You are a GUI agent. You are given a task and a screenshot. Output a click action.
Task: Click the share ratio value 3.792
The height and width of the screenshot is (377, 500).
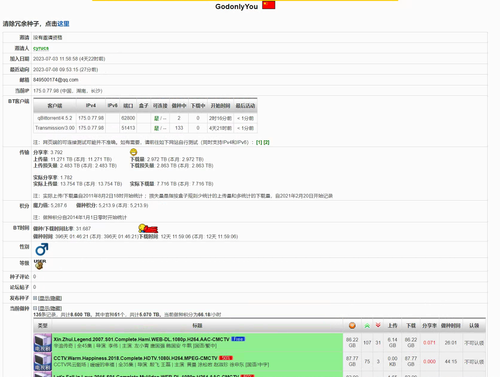click(x=56, y=152)
